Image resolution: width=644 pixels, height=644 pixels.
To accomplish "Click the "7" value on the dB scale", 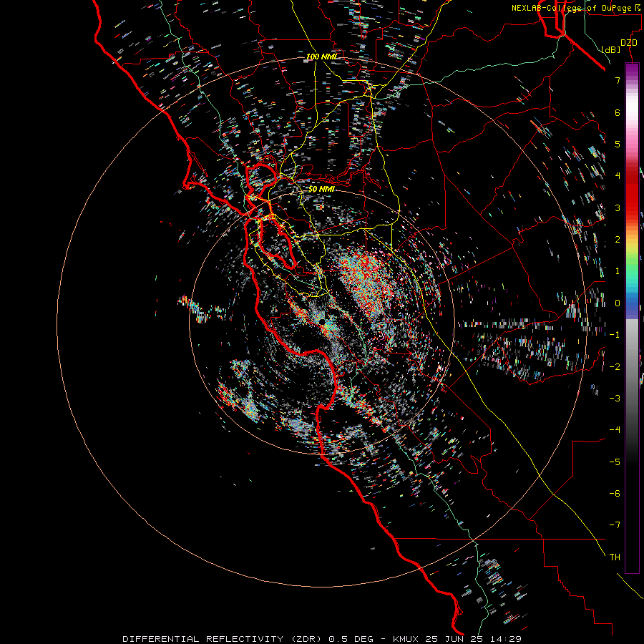I will tap(618, 80).
